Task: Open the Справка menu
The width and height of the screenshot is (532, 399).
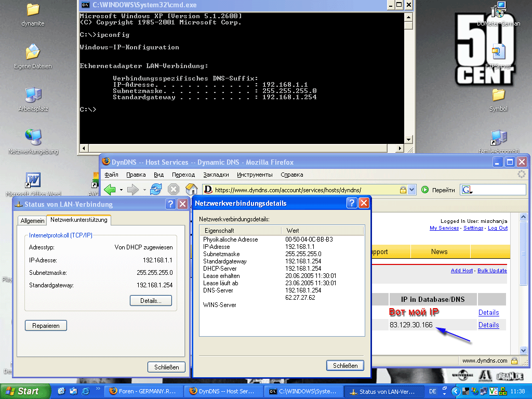Action: click(x=292, y=175)
